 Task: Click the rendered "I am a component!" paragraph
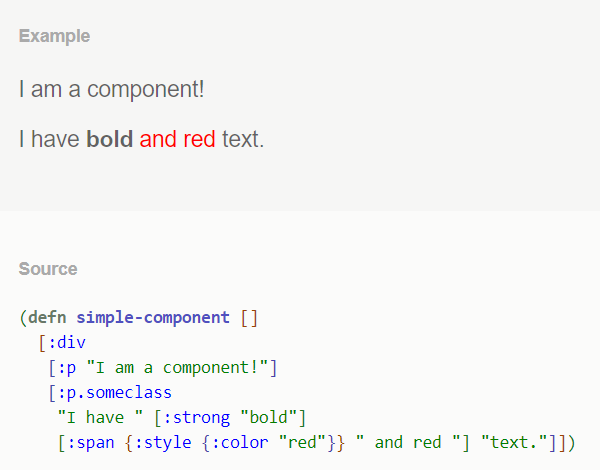(x=111, y=89)
